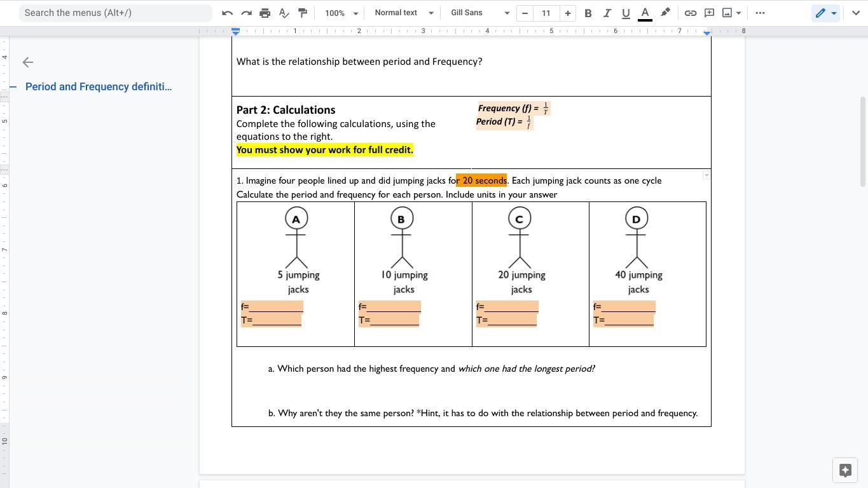Click the Undo arrow icon

[227, 13]
